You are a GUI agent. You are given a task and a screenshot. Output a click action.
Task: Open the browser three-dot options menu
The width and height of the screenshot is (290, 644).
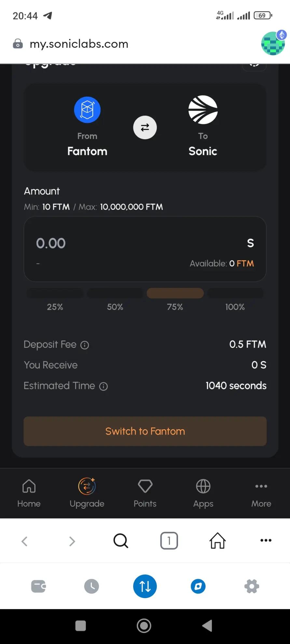[x=266, y=541]
